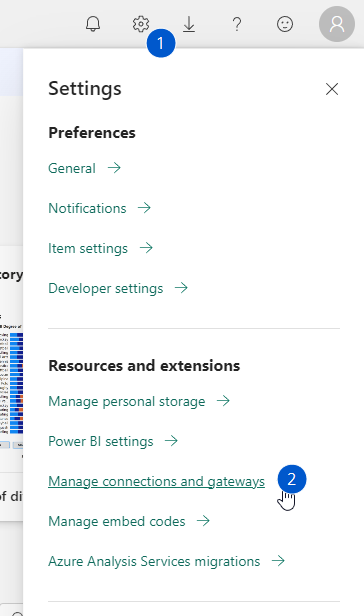
Task: Select Manage connections and gateways
Action: pyautogui.click(x=156, y=482)
